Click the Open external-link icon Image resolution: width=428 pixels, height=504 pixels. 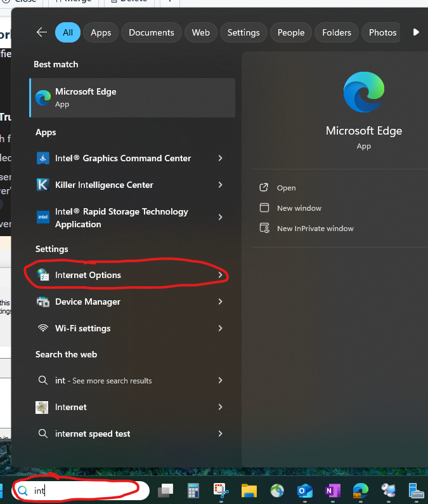(264, 187)
